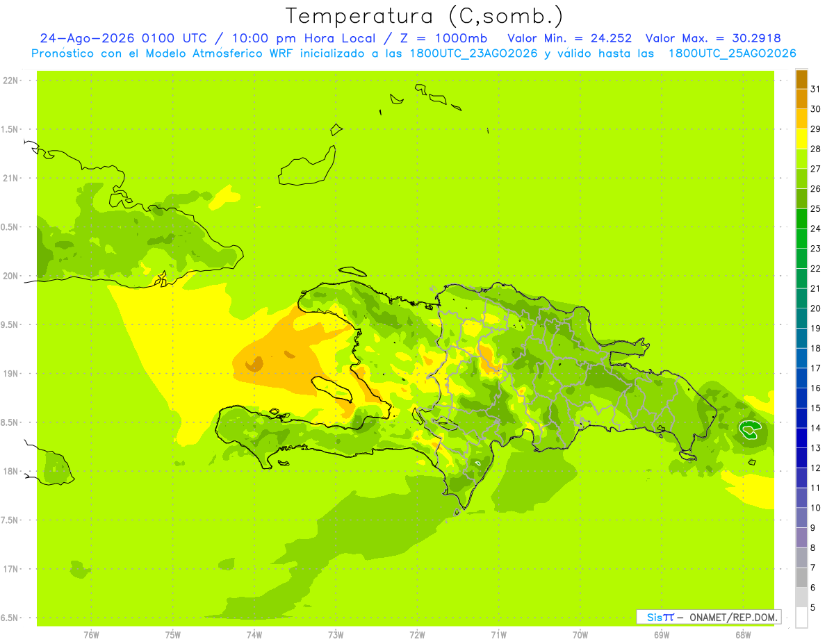834x644 pixels.
Task: Click the "75W" longitude axis label
Action: [172, 635]
